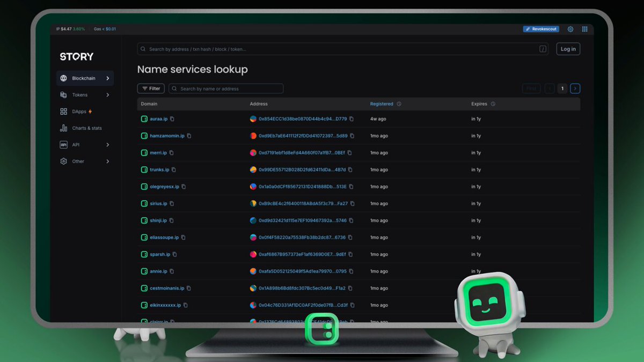Copy the sparsh.ip domain name
644x362 pixels.
tap(174, 254)
